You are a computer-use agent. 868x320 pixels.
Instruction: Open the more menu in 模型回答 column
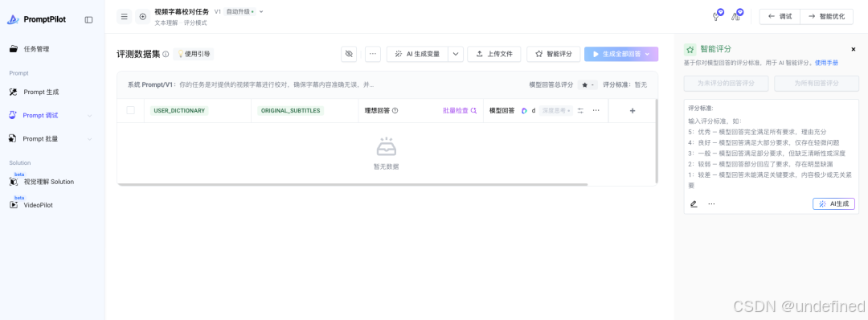pos(596,111)
